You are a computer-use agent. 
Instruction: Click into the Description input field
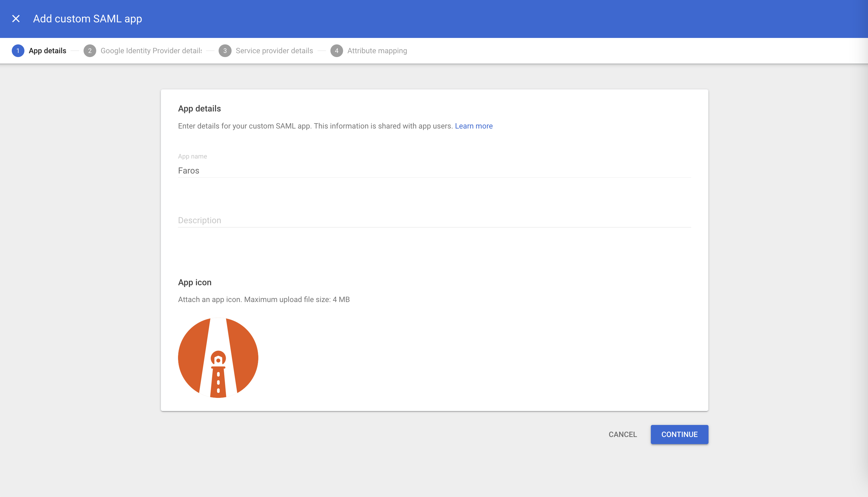point(434,221)
